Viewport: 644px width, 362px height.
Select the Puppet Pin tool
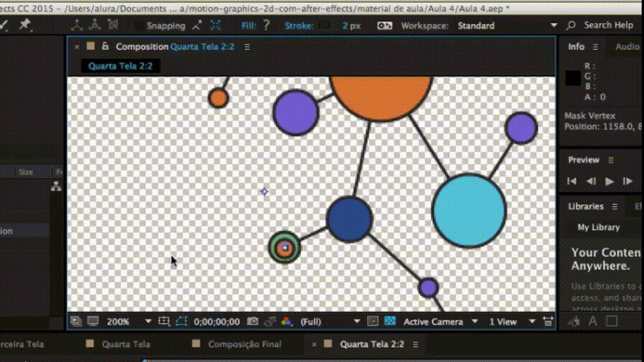click(25, 25)
